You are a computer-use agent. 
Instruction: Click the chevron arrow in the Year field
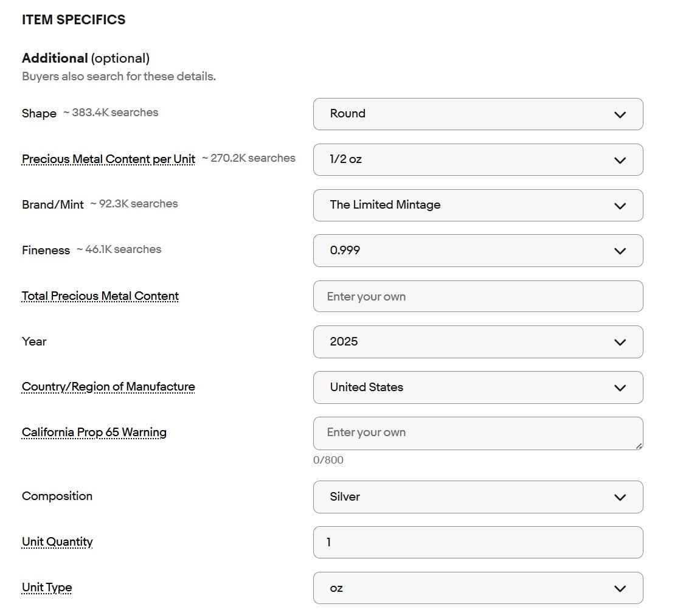[x=620, y=342]
